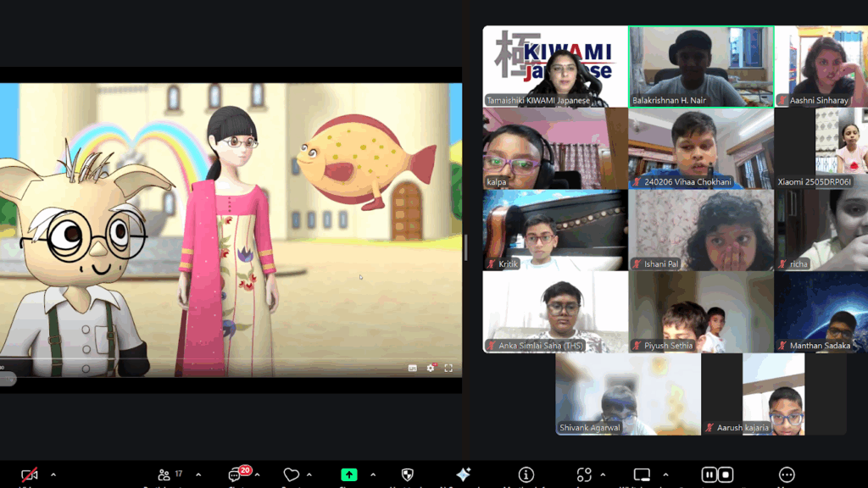Turn on the camera video
The image size is (868, 488).
pyautogui.click(x=30, y=475)
